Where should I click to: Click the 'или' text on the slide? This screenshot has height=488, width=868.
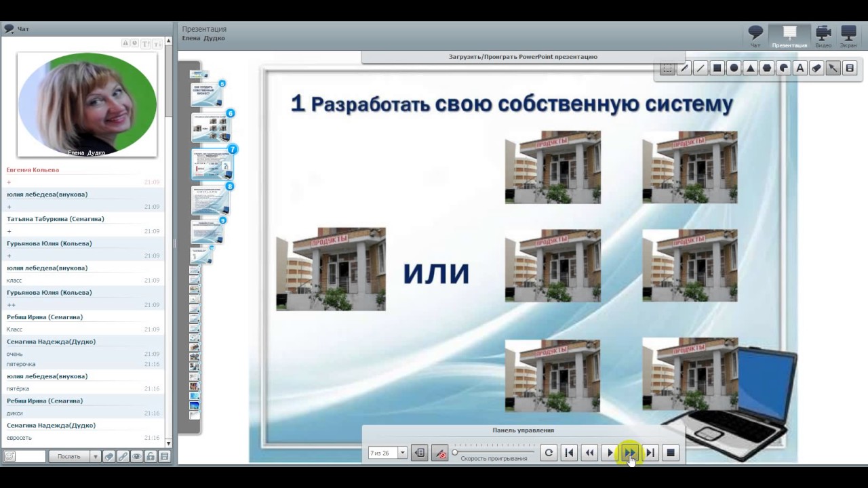coord(436,272)
